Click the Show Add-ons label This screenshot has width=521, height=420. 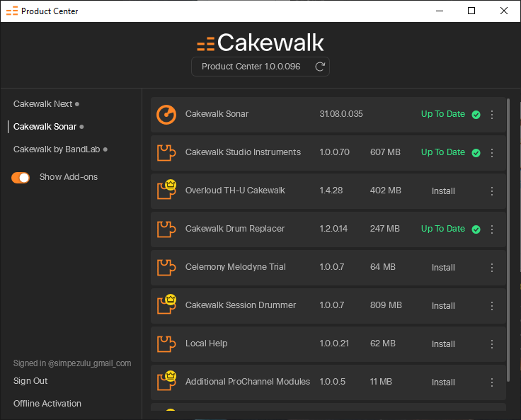point(69,177)
